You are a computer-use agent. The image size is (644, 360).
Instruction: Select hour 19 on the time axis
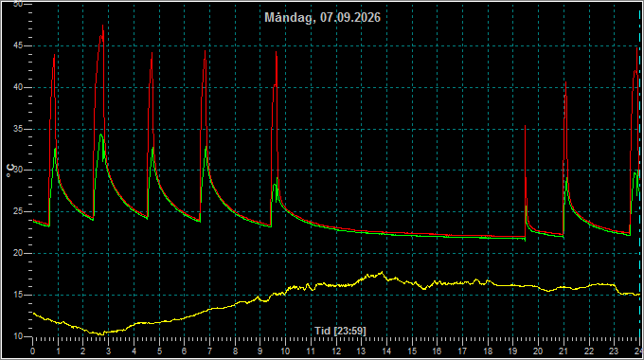click(x=512, y=351)
